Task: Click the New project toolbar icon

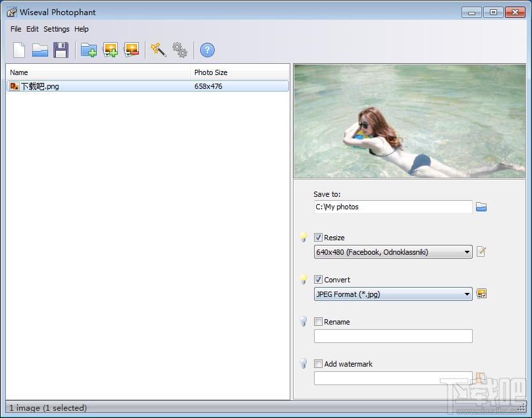Action: coord(19,50)
